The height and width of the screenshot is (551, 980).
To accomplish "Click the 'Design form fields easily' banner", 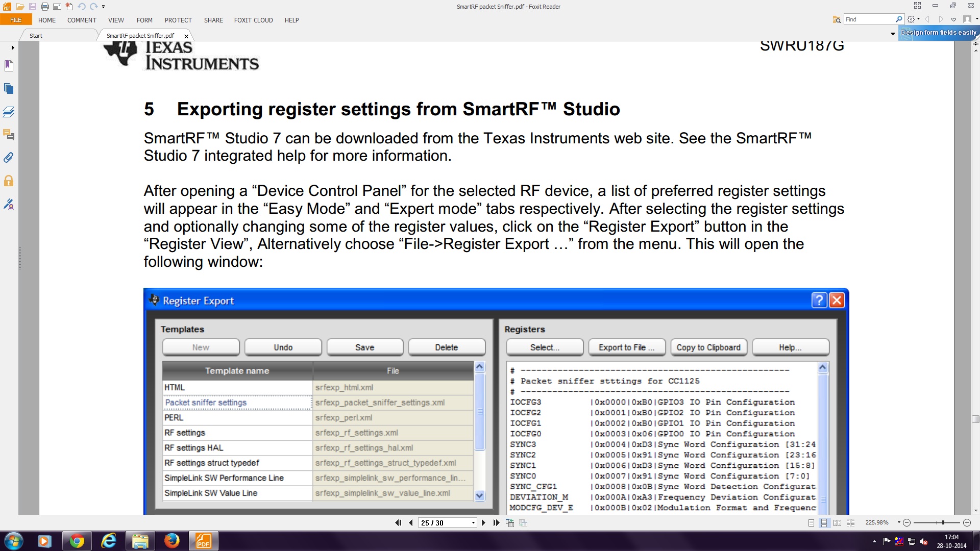I will pyautogui.click(x=938, y=33).
